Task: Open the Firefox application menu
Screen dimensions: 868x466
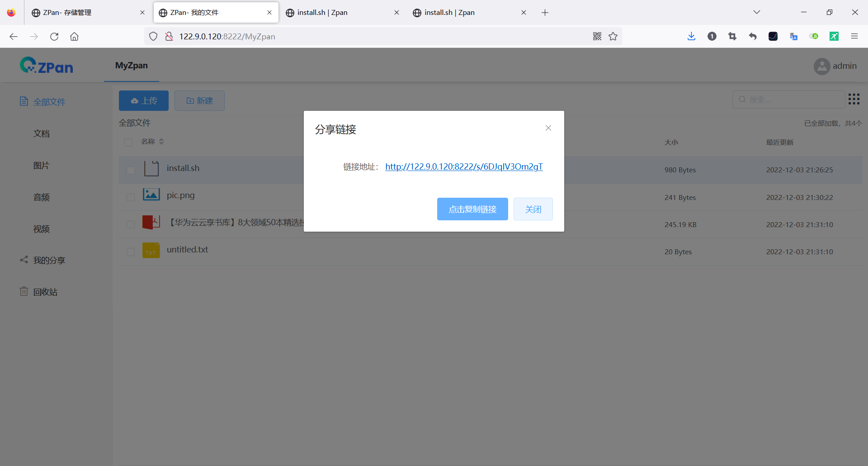Action: click(854, 36)
